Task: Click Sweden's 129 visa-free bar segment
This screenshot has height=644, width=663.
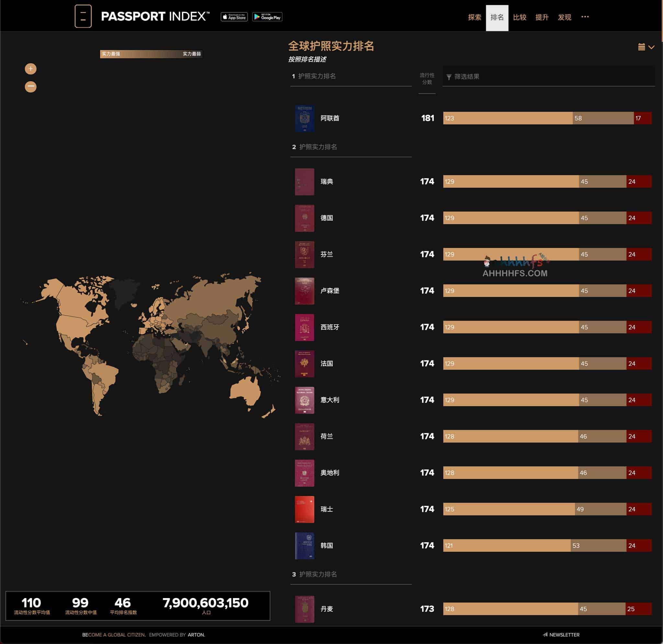Action: (x=511, y=181)
